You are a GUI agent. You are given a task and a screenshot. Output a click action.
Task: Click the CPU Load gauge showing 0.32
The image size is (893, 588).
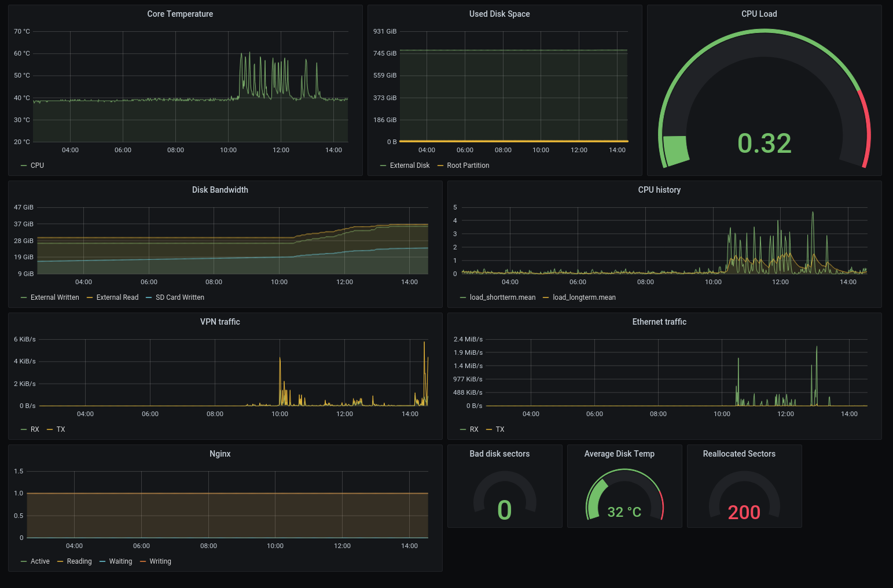764,143
